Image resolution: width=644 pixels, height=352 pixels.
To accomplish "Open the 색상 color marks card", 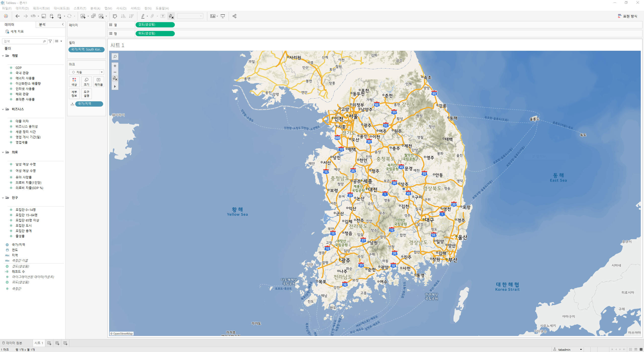I will [74, 82].
